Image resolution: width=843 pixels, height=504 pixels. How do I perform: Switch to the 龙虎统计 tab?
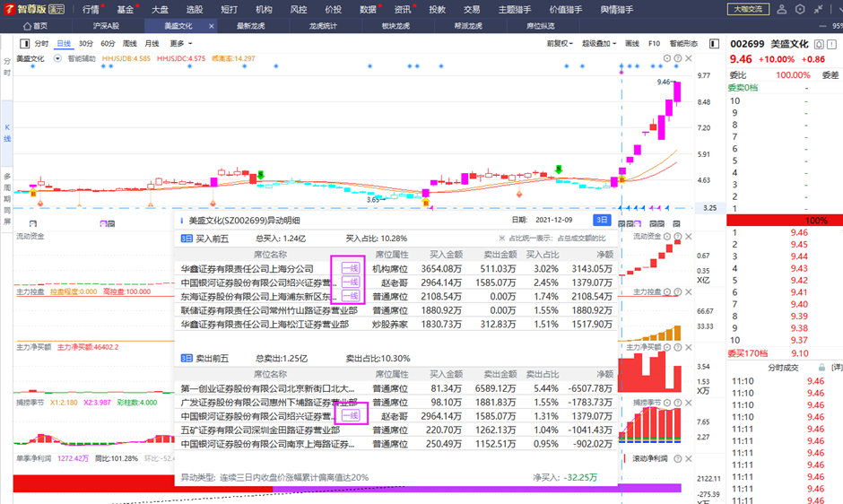323,26
